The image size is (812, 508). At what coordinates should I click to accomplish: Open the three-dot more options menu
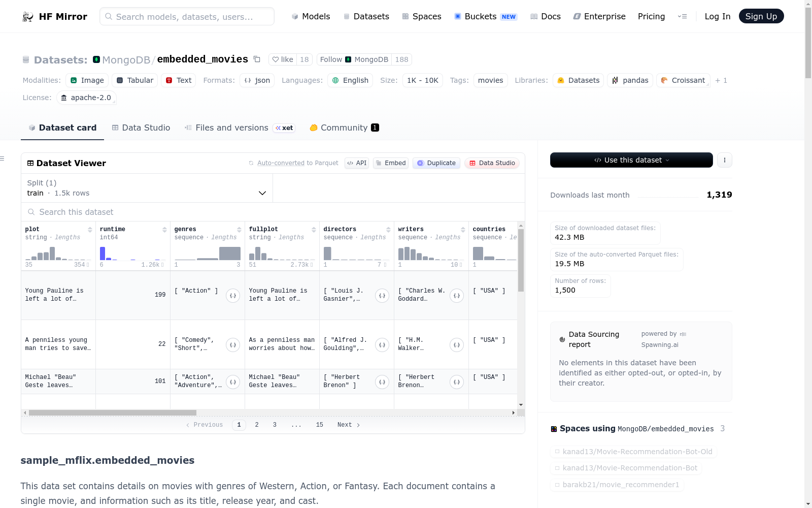725,160
